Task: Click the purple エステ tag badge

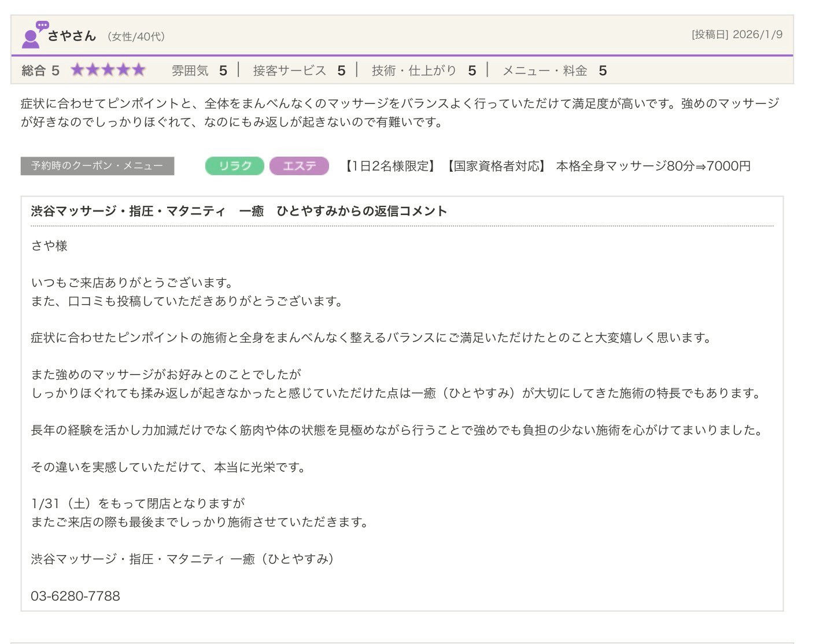Action: coord(299,166)
